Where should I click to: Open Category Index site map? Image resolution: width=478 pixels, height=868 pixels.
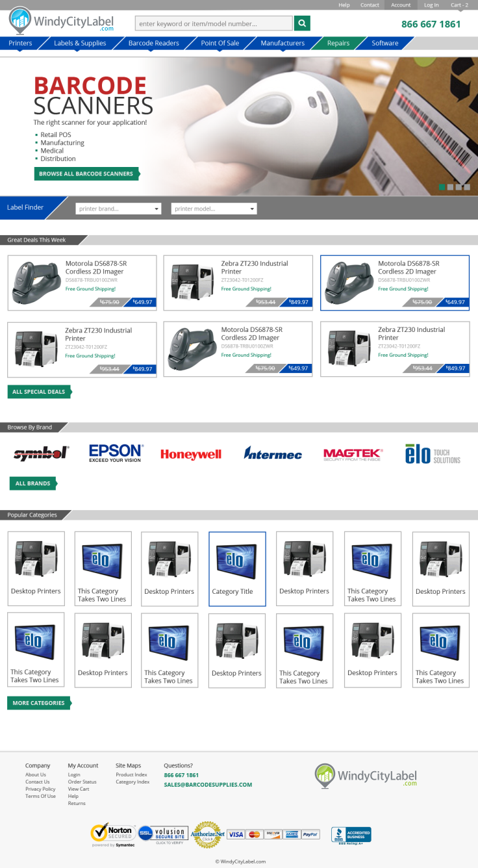click(x=132, y=782)
